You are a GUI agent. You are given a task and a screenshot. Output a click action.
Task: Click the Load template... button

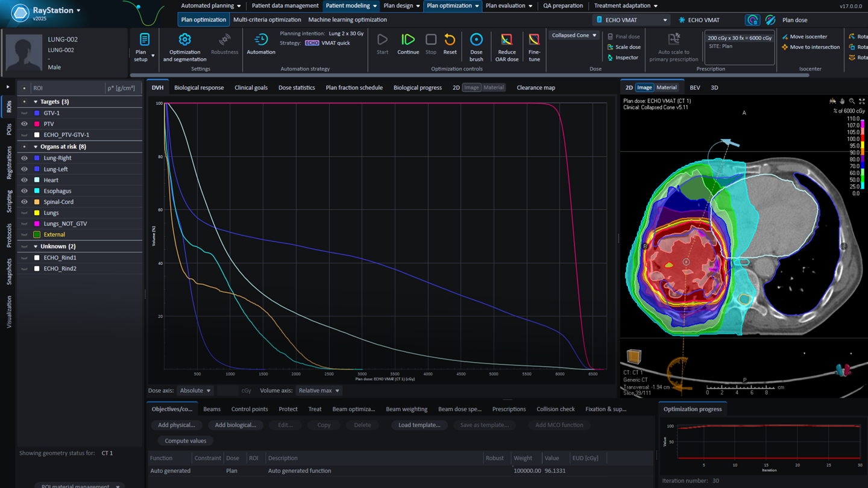[419, 425]
